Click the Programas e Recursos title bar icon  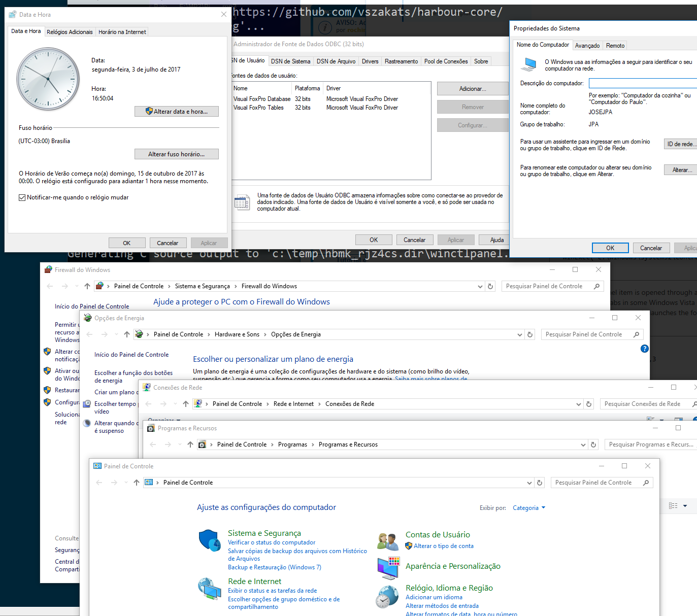151,428
